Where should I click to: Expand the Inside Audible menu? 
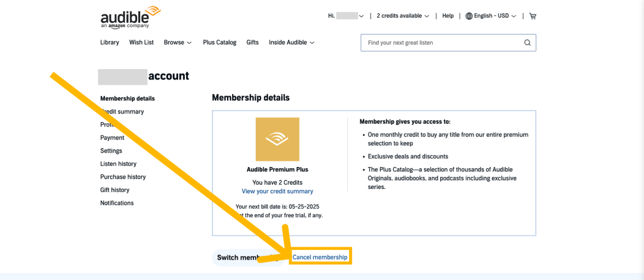pos(292,42)
